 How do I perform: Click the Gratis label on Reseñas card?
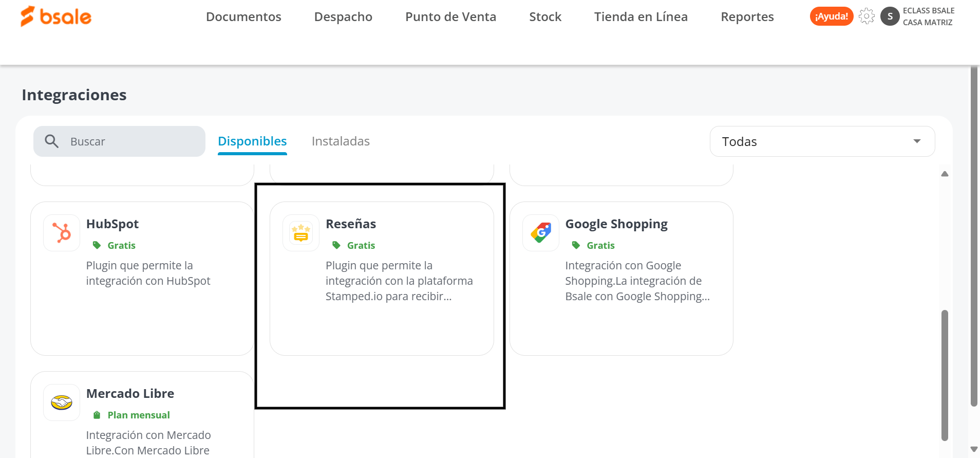pyautogui.click(x=361, y=246)
